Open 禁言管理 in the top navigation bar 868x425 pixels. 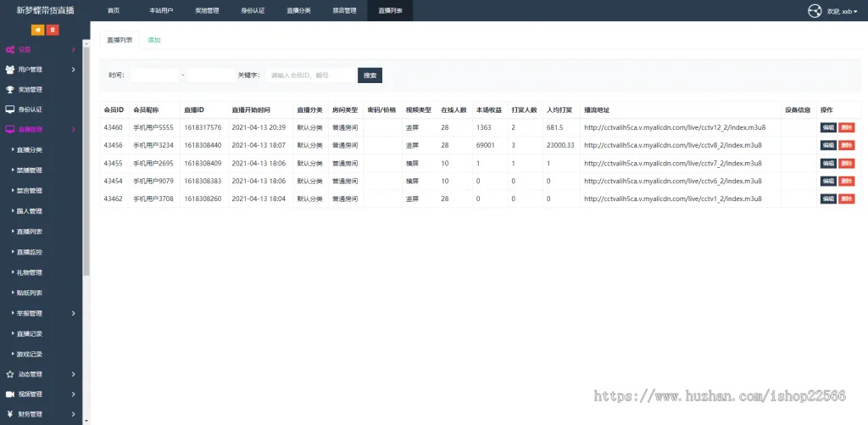coord(344,10)
